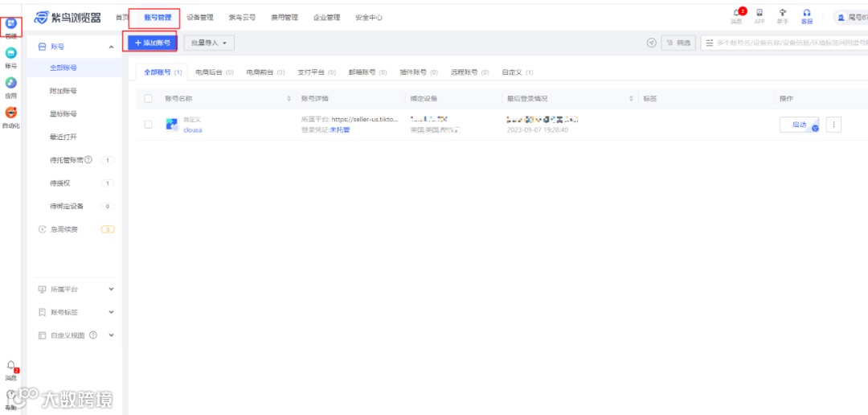Click the search options icon in search box
The image size is (868, 415).
pyautogui.click(x=709, y=43)
